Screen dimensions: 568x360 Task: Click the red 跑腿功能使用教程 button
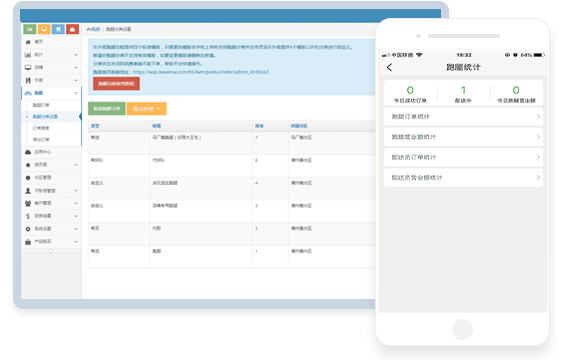116,84
